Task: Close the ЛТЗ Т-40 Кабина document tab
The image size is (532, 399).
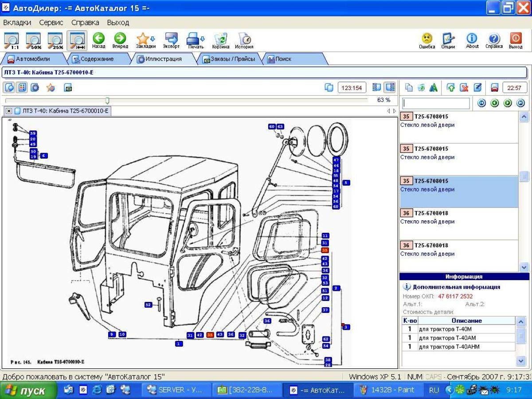Action: (x=9, y=111)
